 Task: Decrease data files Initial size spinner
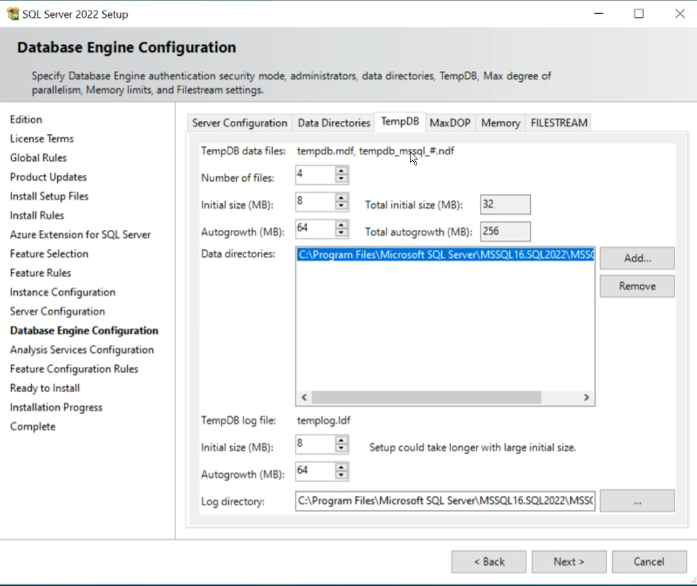coord(341,206)
